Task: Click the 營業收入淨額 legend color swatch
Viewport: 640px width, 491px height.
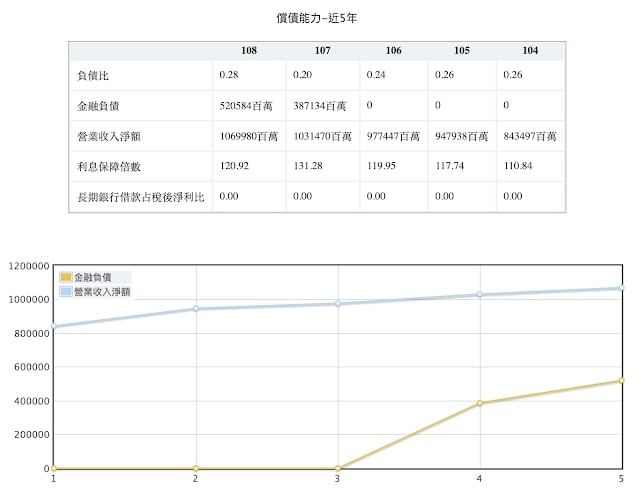Action: pyautogui.click(x=66, y=291)
